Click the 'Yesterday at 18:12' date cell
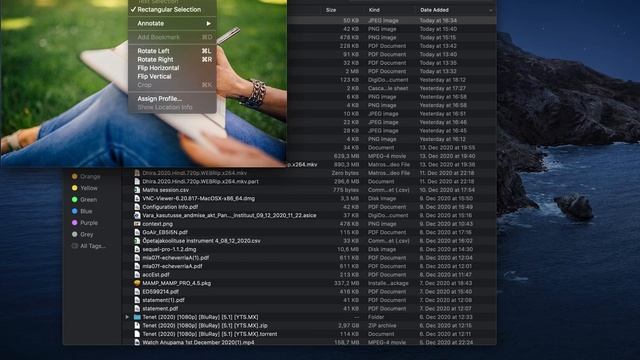Viewport: 640px width, 360px height. tap(443, 80)
